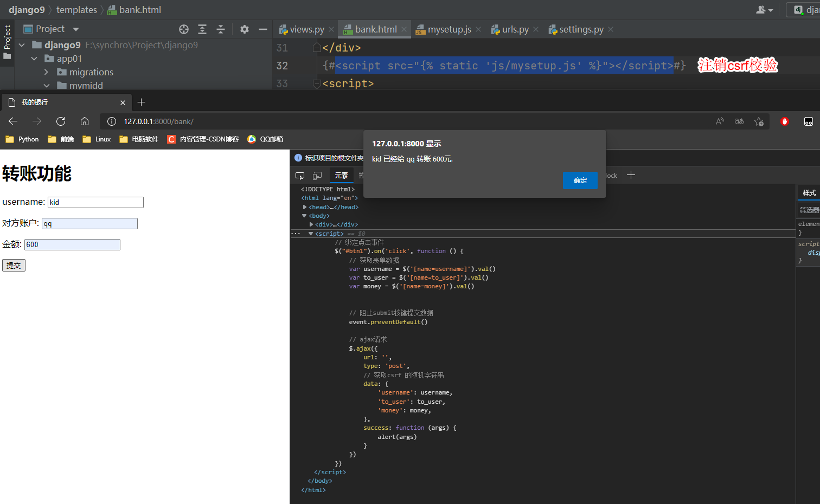Click the translate page icon
This screenshot has height=504, width=820.
point(739,121)
